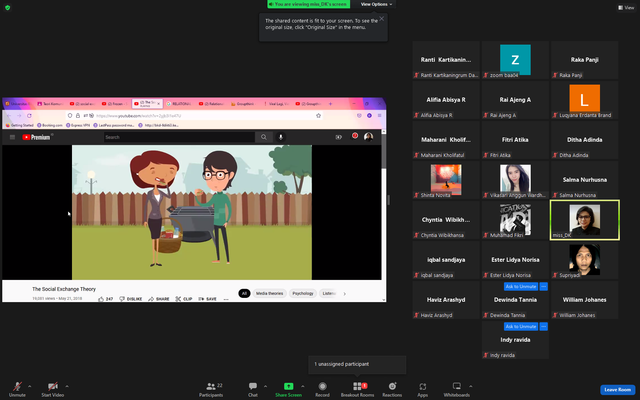Open more options on Indy ravida tile
This screenshot has width=640, height=400.
[544, 327]
